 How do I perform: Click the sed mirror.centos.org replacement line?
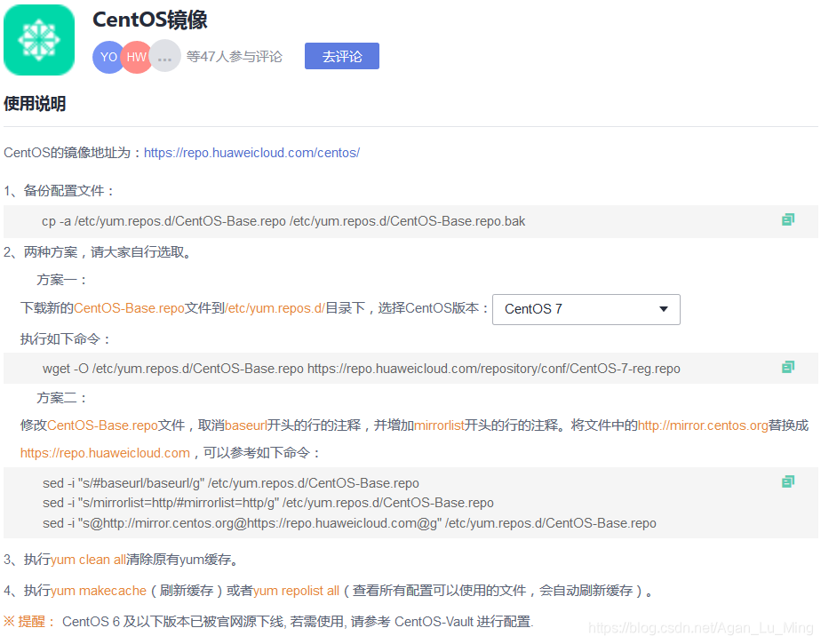coord(349,523)
